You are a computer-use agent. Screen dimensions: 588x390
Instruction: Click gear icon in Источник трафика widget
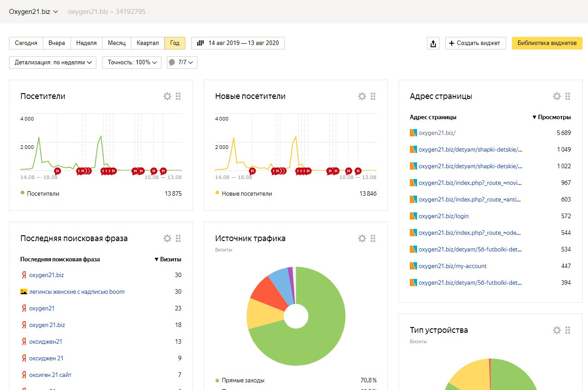(x=362, y=238)
